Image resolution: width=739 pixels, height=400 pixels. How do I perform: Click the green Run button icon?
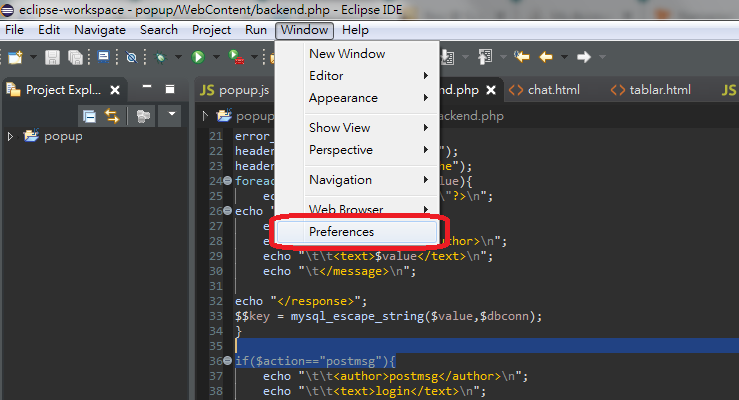click(198, 58)
